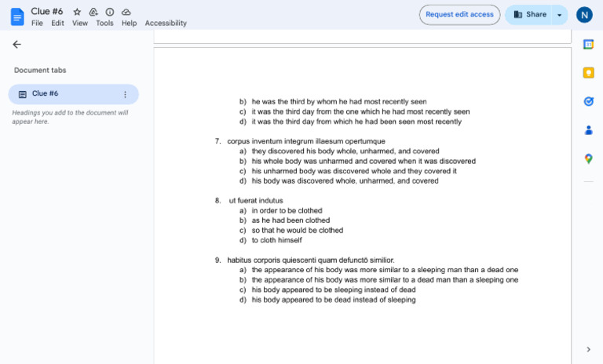Click the Share button
Screen dimensions: 603x364
click(528, 15)
